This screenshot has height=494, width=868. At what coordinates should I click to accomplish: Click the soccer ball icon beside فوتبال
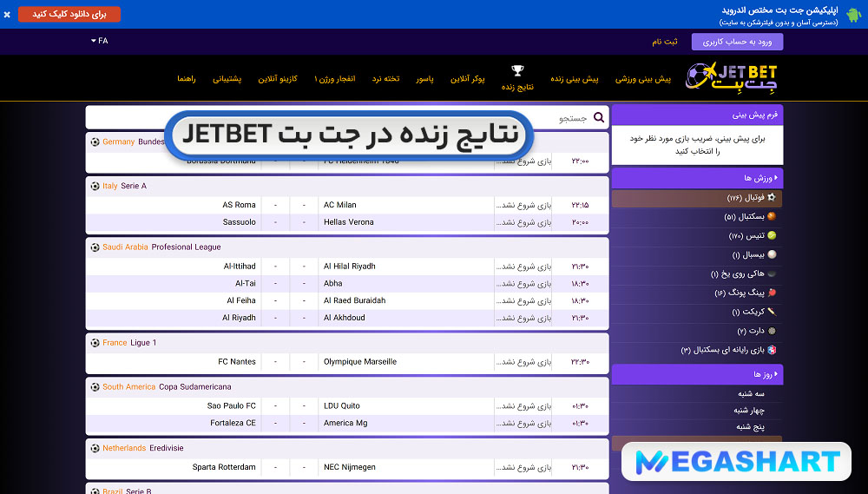771,197
